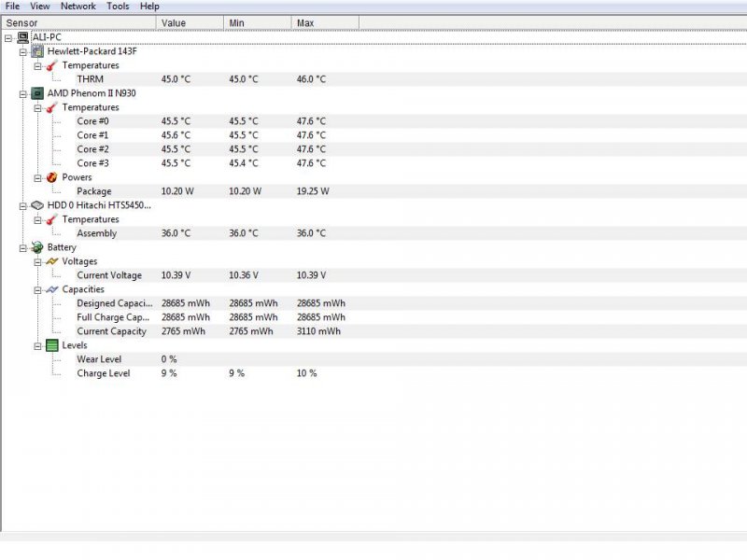
Task: Select the Package power row
Action: click(411, 191)
